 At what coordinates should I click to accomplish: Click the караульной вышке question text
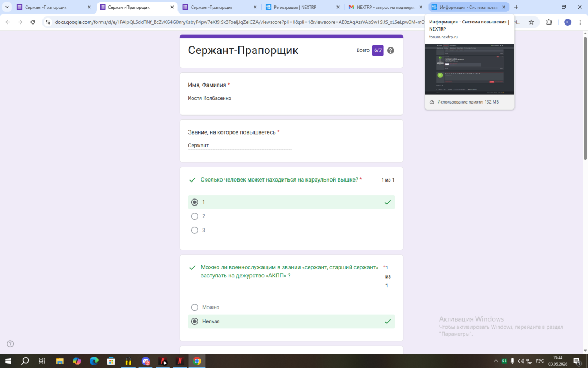pyautogui.click(x=279, y=179)
